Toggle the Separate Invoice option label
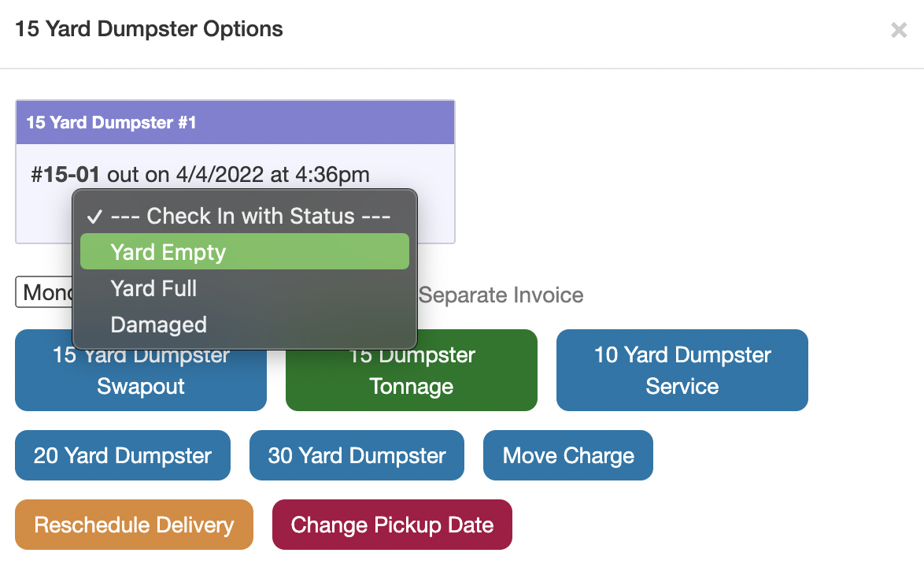 tap(501, 295)
